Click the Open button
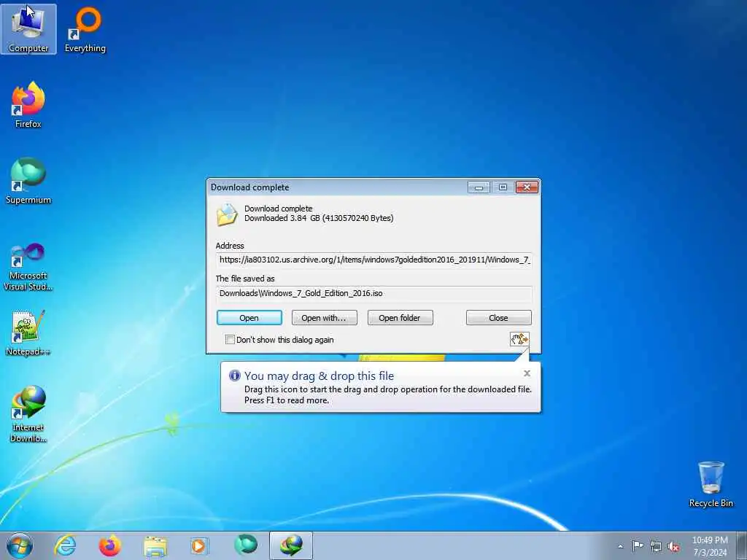 click(249, 318)
